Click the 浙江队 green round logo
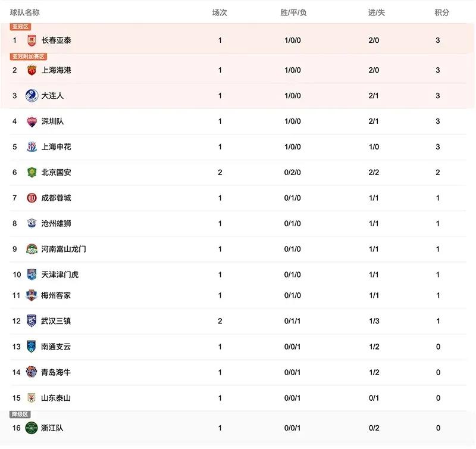This screenshot has height=449, width=476. pyautogui.click(x=32, y=428)
